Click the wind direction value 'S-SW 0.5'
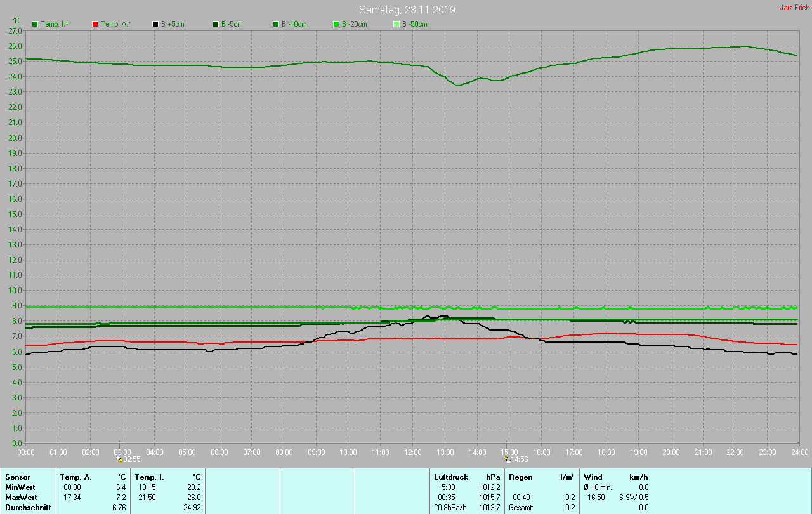The image size is (812, 514). (x=634, y=498)
